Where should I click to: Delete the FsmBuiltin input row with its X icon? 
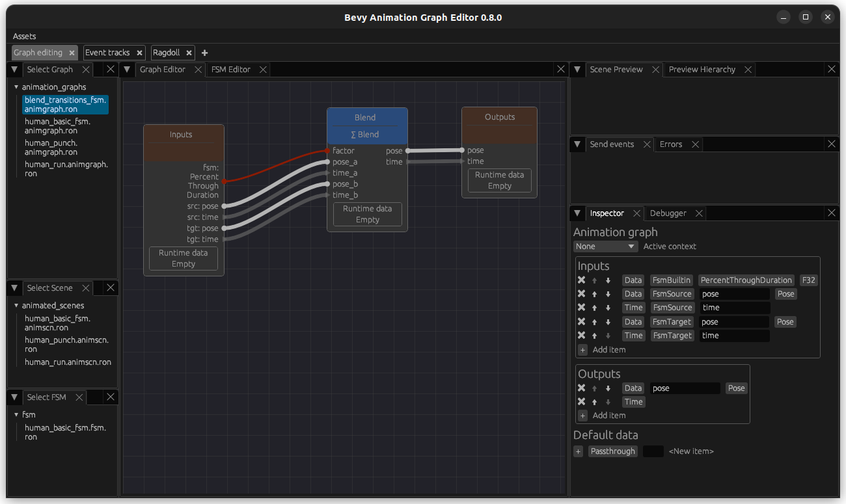(x=580, y=280)
